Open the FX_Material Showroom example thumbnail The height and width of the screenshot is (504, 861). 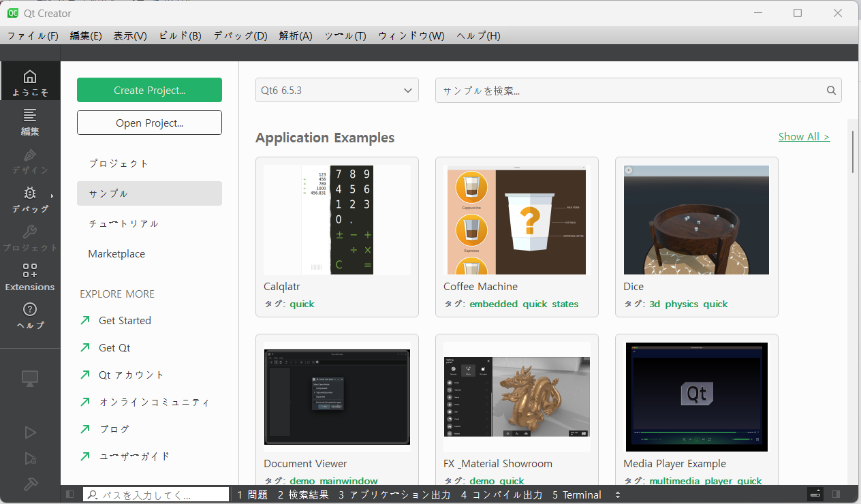517,396
